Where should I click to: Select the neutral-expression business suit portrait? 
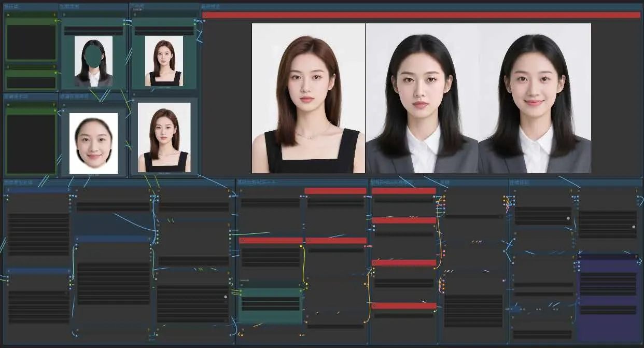(422, 98)
